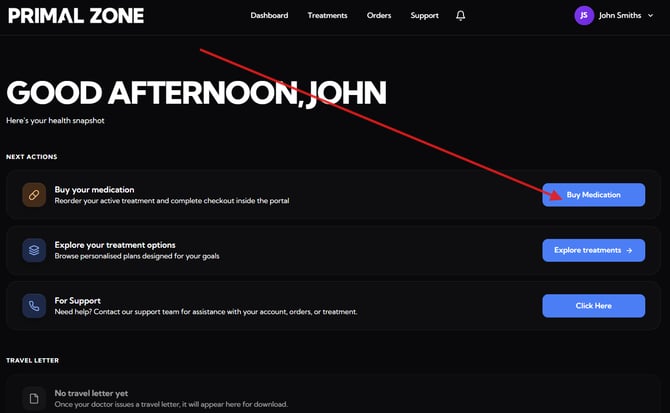
Task: Click the notification bell icon
Action: [x=460, y=16]
